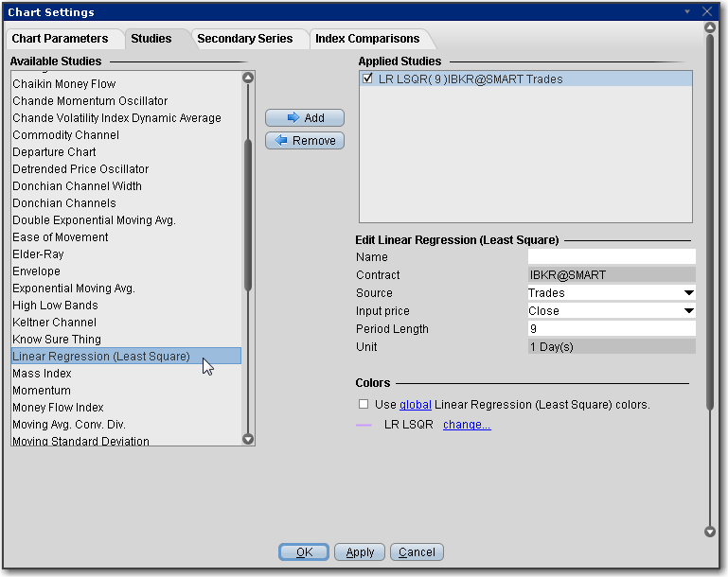Click the Period Length input field

point(611,329)
